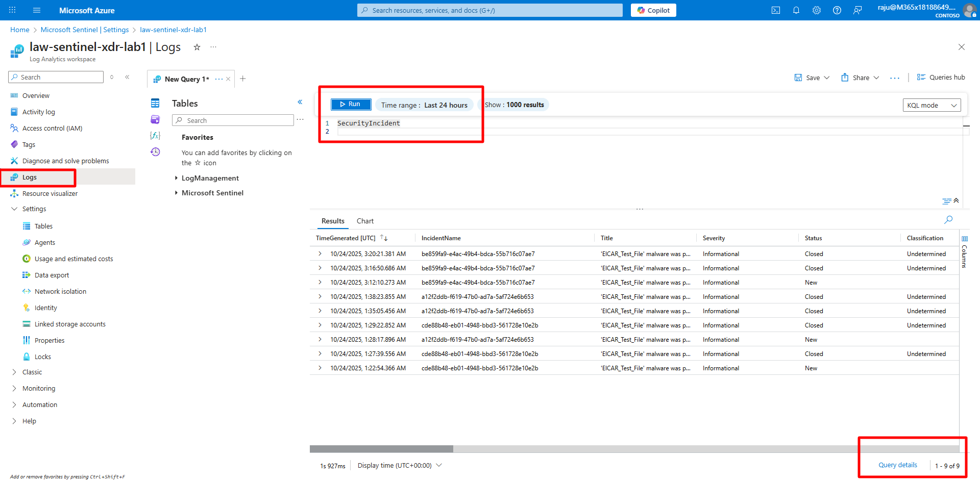Image resolution: width=980 pixels, height=482 pixels.
Task: Collapse the left navigation menu
Action: tap(127, 77)
